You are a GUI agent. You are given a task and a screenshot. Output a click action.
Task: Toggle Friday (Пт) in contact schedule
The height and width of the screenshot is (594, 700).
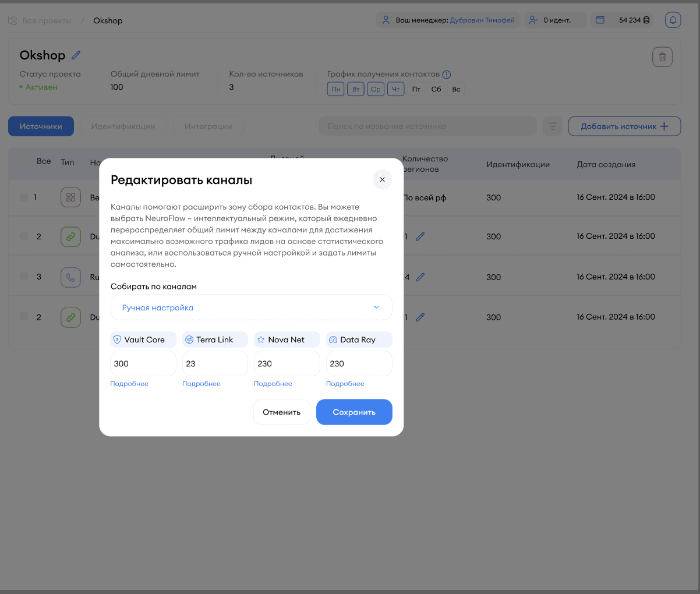coord(416,89)
